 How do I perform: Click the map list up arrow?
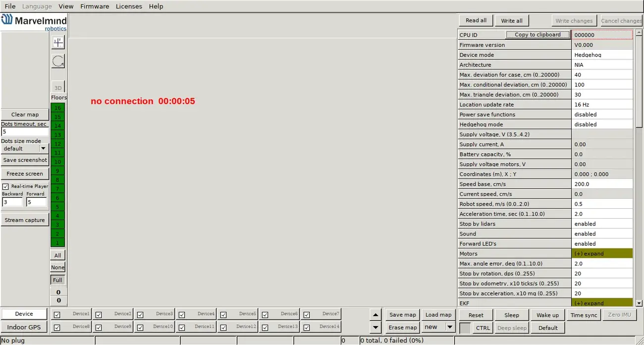pyautogui.click(x=376, y=315)
